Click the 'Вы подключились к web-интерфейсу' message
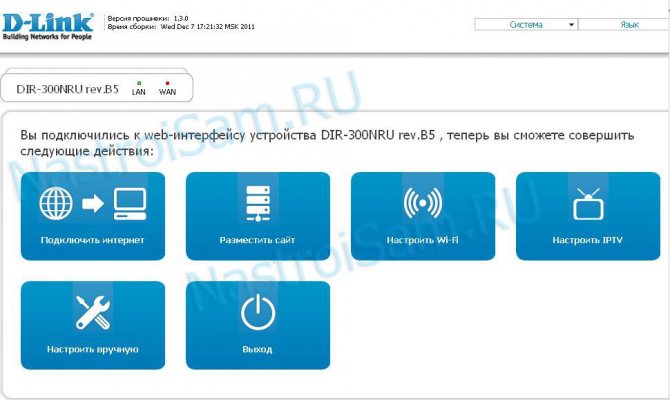670x400 pixels. coord(327,143)
